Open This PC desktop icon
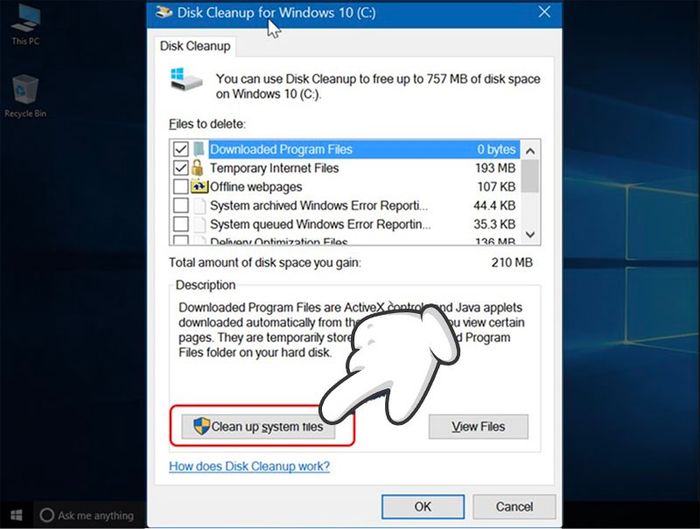This screenshot has width=700, height=529. [x=26, y=25]
